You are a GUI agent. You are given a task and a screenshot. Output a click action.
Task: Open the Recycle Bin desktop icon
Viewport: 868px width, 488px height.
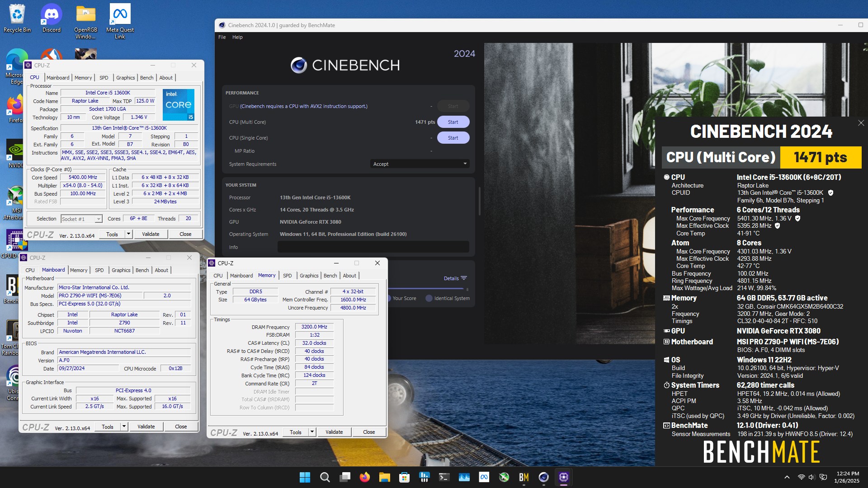point(17,18)
